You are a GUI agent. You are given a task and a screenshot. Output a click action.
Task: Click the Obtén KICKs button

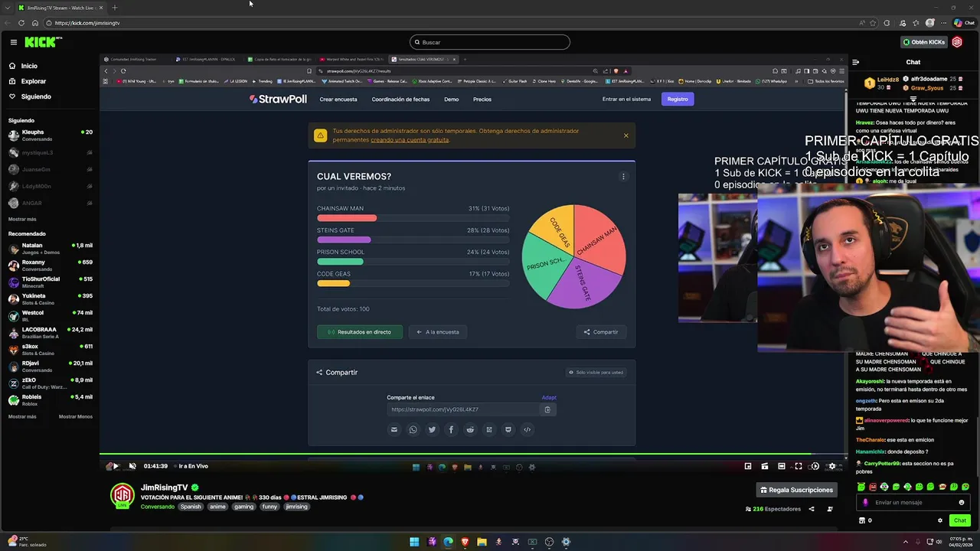pyautogui.click(x=923, y=42)
